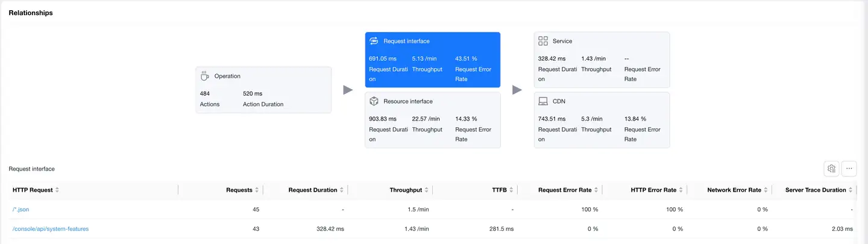Screen dimensions: 868x244
Task: Click the CDN laptop icon
Action: pos(542,101)
